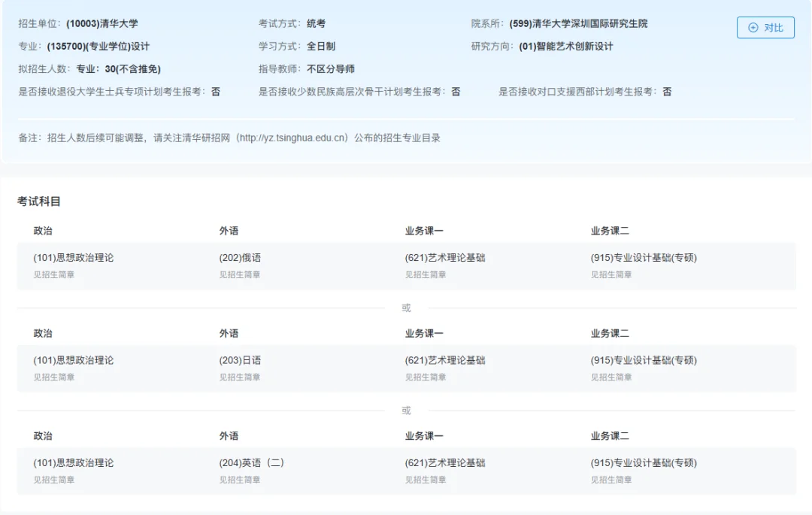Click the advisor value 不区分导师
Viewport: 812px width, 515px height.
[x=330, y=69]
